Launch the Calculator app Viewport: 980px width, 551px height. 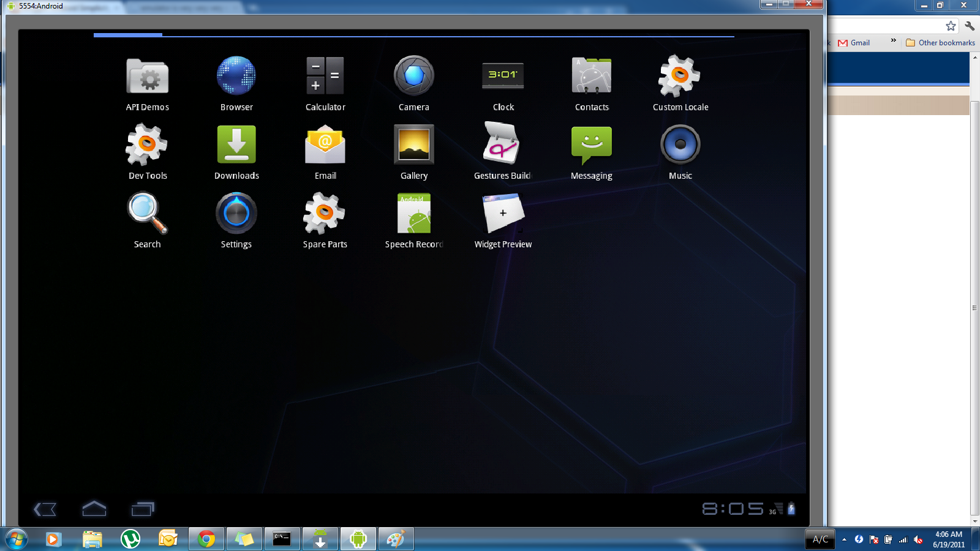pyautogui.click(x=325, y=75)
